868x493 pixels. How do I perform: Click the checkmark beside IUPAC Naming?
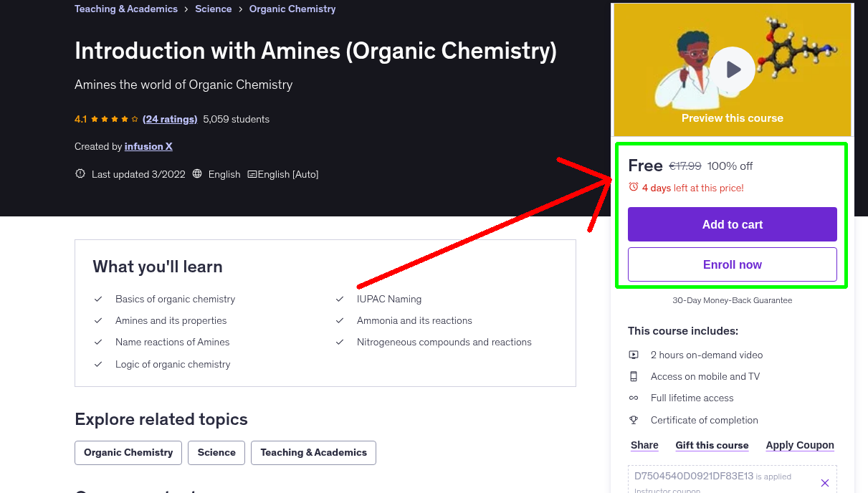click(339, 299)
